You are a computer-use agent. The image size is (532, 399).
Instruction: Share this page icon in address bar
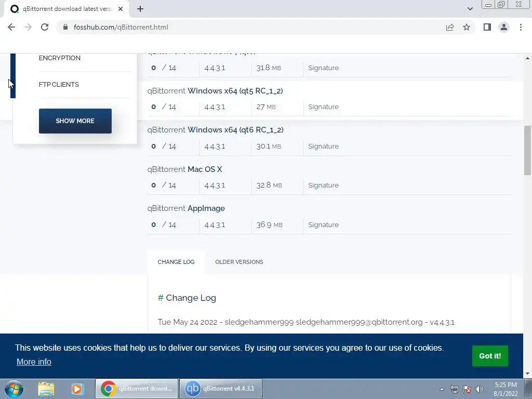(450, 27)
